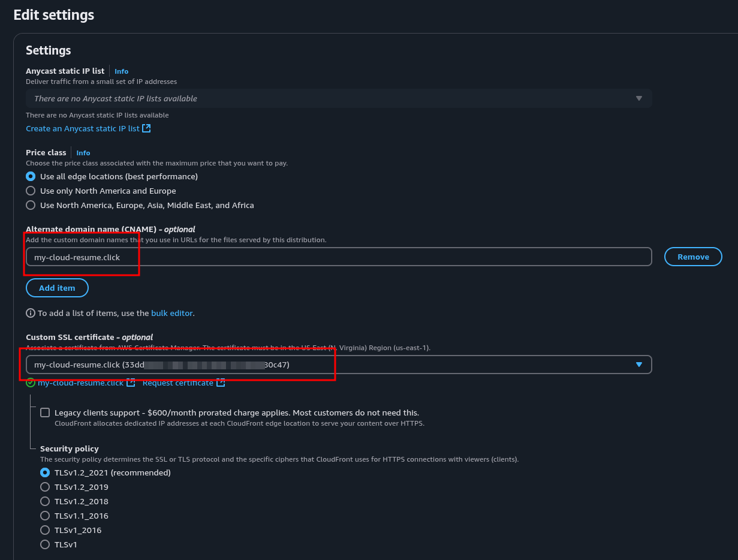Choose North America, Europe, Asia, Middle East, Africa option

tap(31, 205)
